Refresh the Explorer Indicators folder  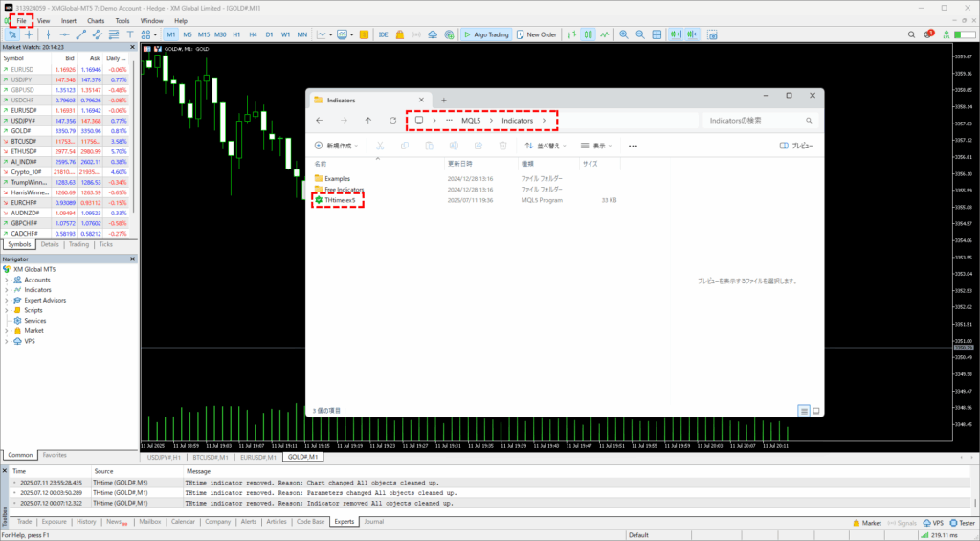392,121
